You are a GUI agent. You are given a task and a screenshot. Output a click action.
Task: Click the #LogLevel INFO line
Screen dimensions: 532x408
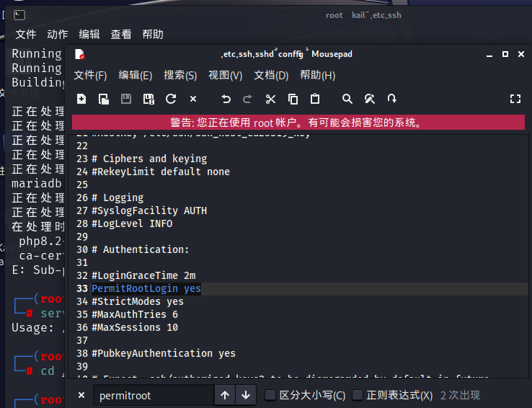click(x=132, y=223)
